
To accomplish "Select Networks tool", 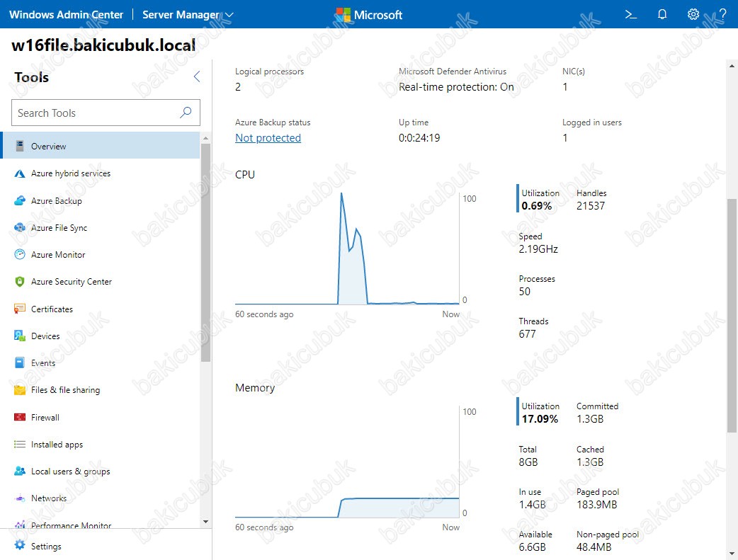I will coord(101,498).
